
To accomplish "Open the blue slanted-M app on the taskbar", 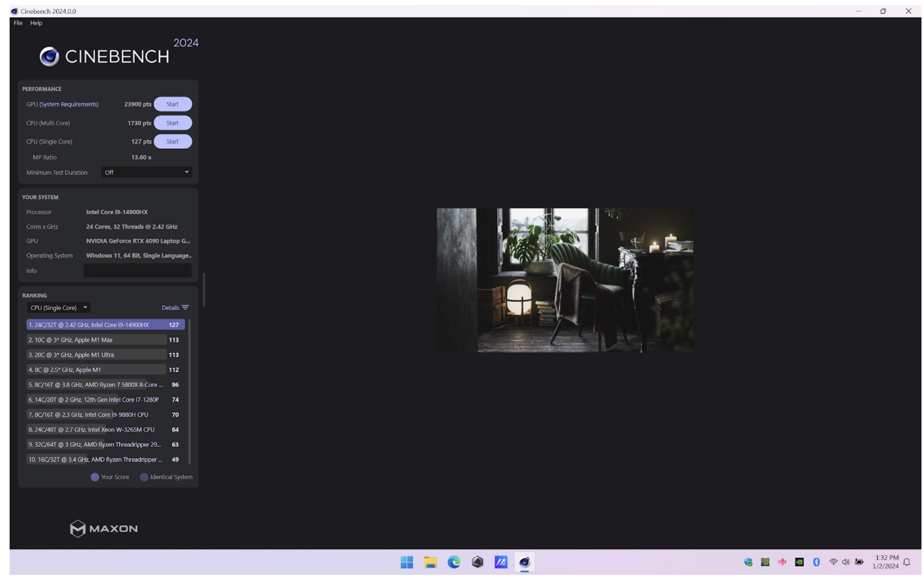I will (x=501, y=562).
